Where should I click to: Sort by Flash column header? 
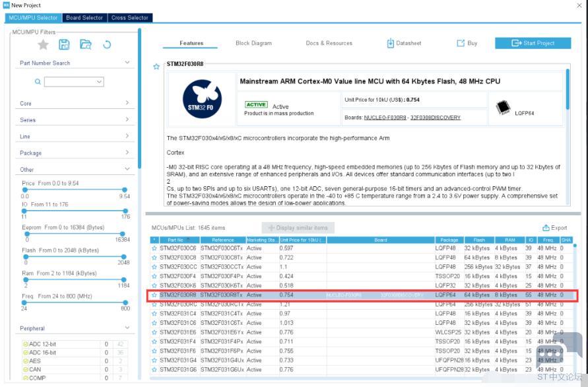[x=479, y=240]
